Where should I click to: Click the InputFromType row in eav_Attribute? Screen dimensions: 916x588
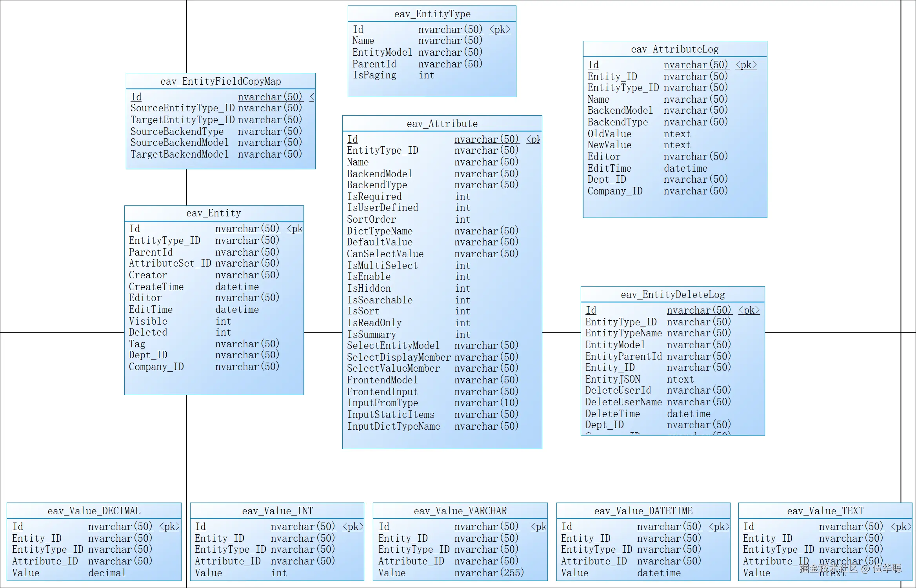(382, 403)
